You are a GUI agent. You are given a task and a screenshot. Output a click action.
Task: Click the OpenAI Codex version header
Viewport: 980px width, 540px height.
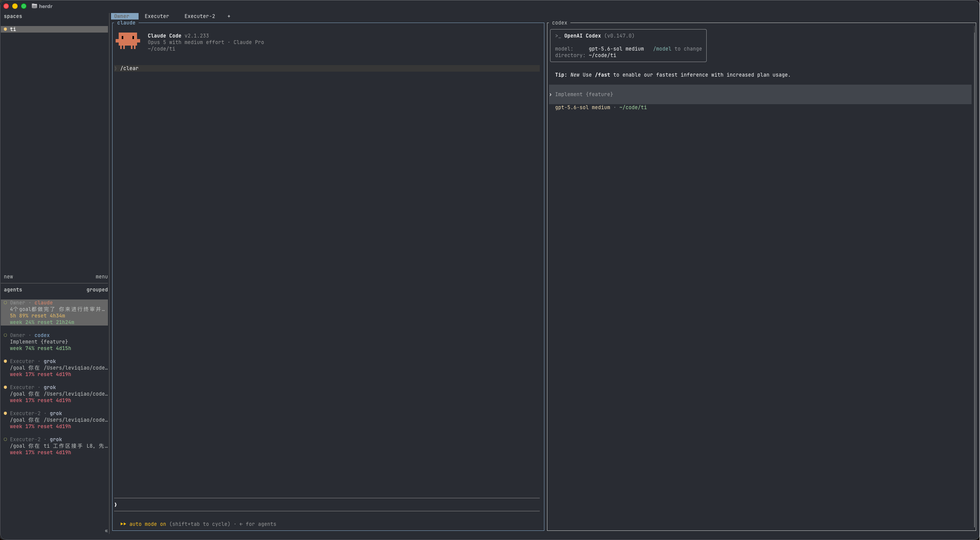(595, 36)
